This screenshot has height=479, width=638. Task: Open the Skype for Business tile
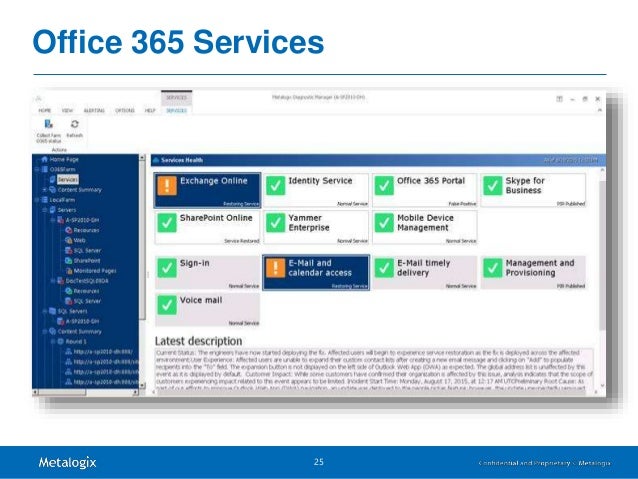533,190
